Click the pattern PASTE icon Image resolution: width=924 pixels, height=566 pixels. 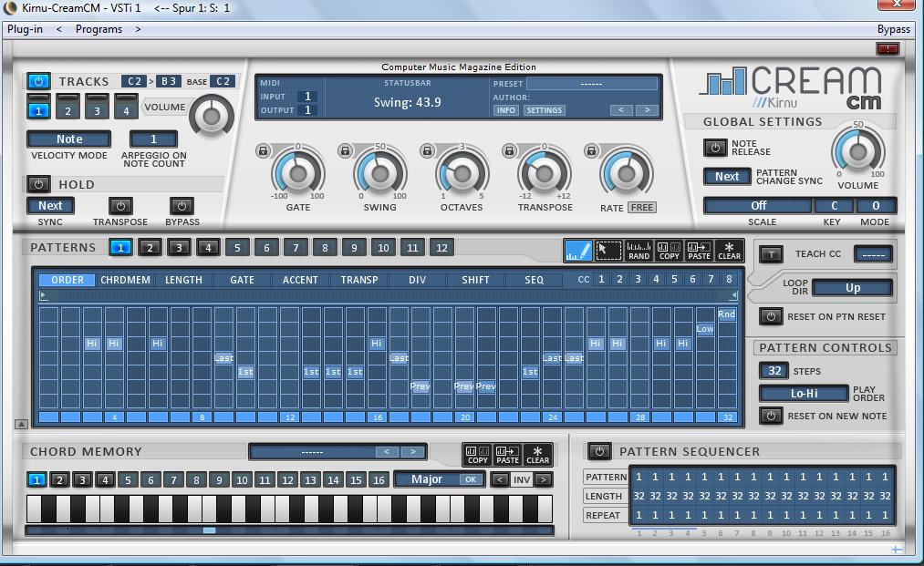coord(699,251)
